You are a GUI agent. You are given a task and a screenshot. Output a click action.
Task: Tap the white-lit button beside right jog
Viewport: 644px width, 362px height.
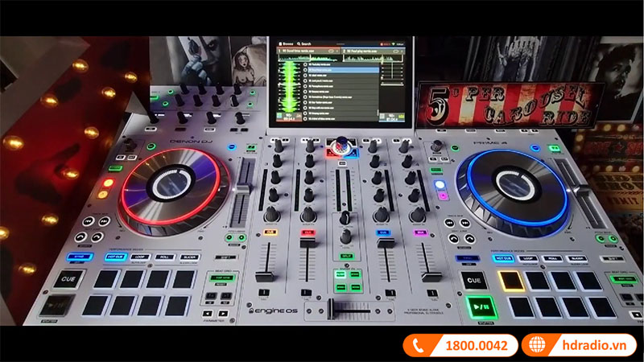[x=440, y=185]
